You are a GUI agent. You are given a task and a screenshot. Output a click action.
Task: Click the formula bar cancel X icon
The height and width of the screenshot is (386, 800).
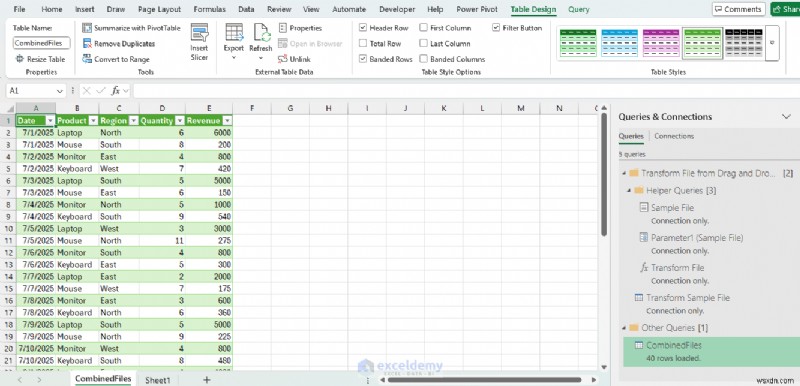[x=87, y=91]
